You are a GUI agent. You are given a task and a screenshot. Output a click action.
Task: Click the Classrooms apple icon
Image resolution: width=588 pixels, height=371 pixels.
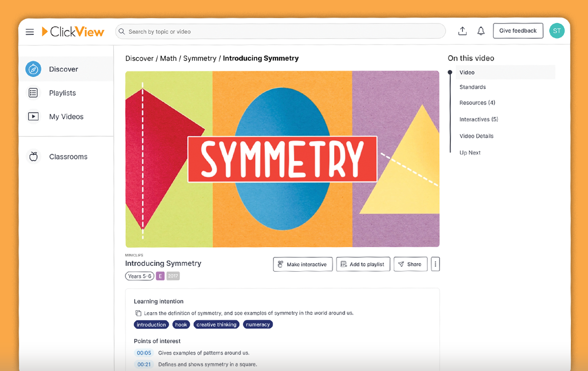click(x=33, y=157)
